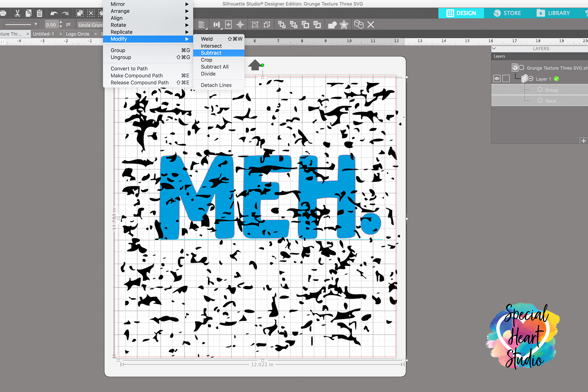The width and height of the screenshot is (588, 392).
Task: Click the crosshair center alignment icon
Action: point(240,25)
